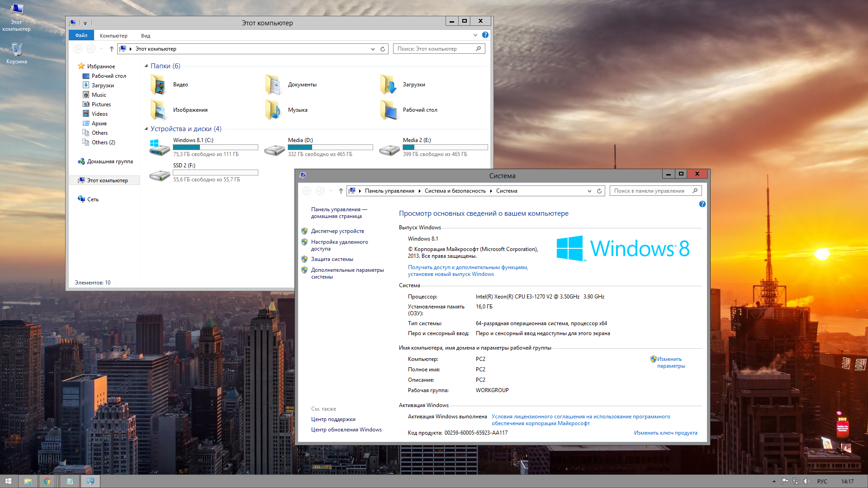Click the refresh icon in Система address bar

(599, 191)
